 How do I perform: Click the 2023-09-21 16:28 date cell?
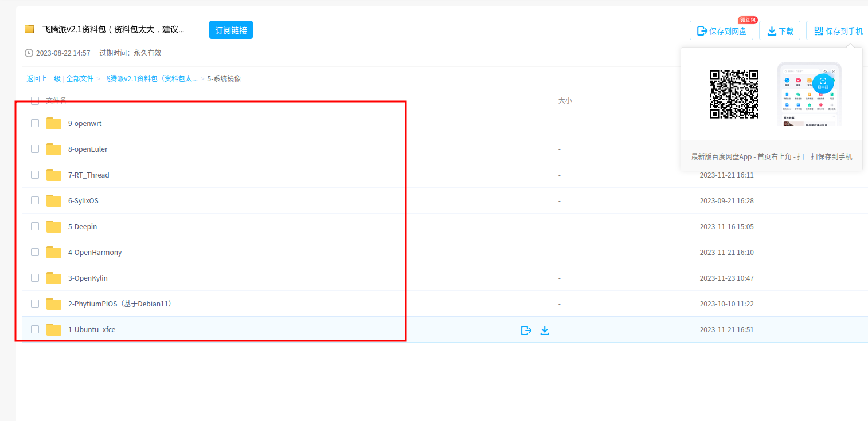(726, 200)
